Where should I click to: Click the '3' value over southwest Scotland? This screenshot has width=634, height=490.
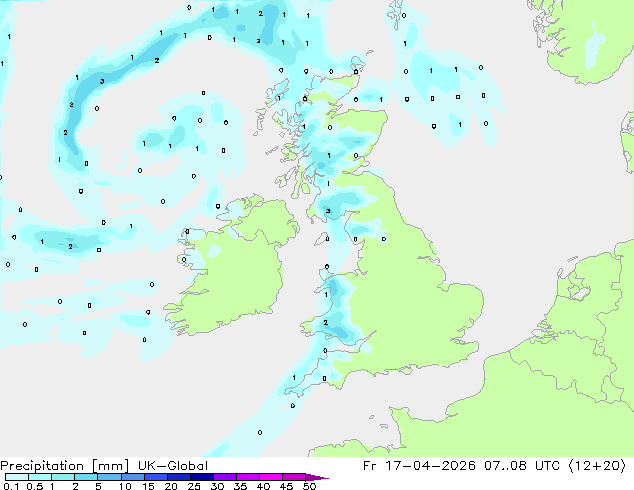(x=328, y=211)
